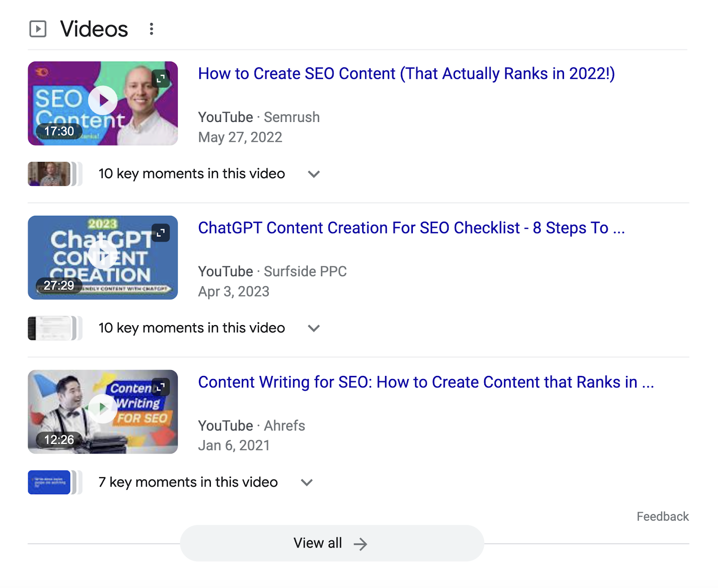
Task: Open 'ChatGPT Content Creation For SEO Checklist' link
Action: pyautogui.click(x=412, y=228)
